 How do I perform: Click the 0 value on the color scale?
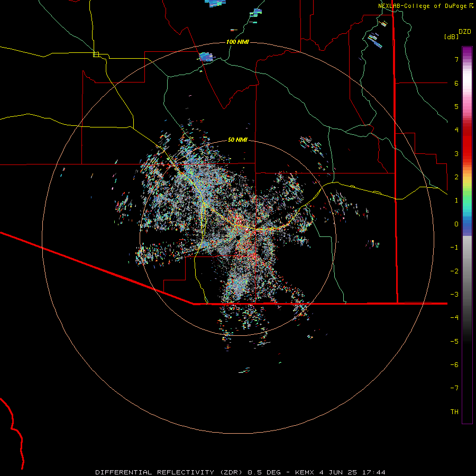point(456,224)
